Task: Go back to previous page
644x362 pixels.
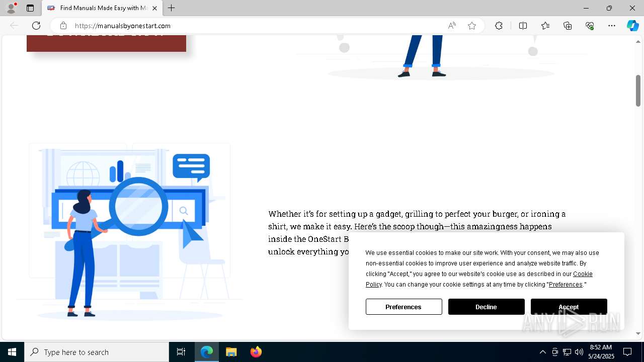Action: [x=14, y=26]
